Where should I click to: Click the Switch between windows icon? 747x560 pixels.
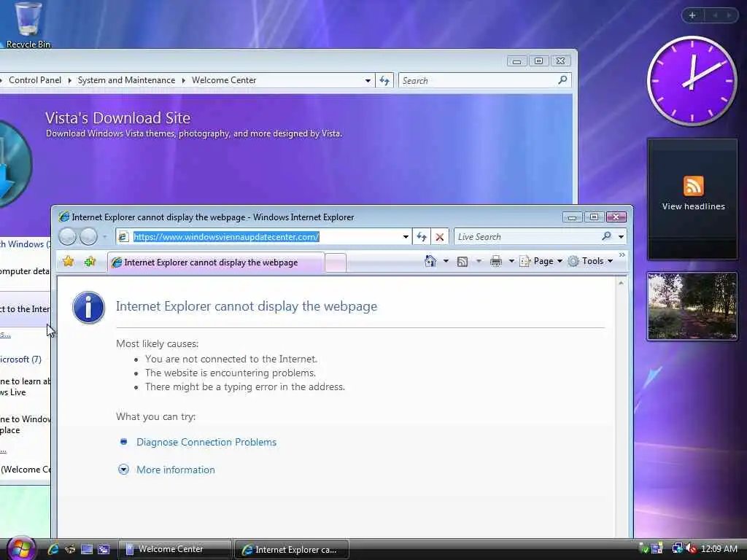coord(104,549)
